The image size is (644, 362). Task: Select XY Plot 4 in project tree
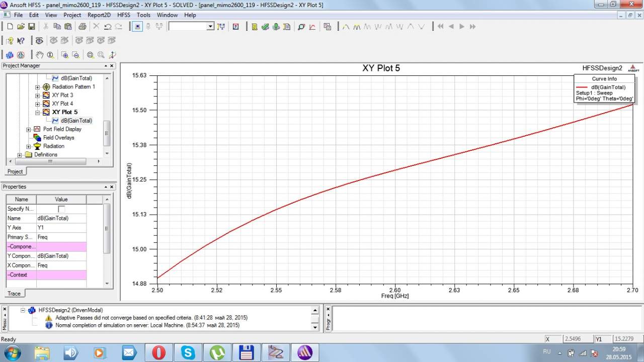click(62, 104)
